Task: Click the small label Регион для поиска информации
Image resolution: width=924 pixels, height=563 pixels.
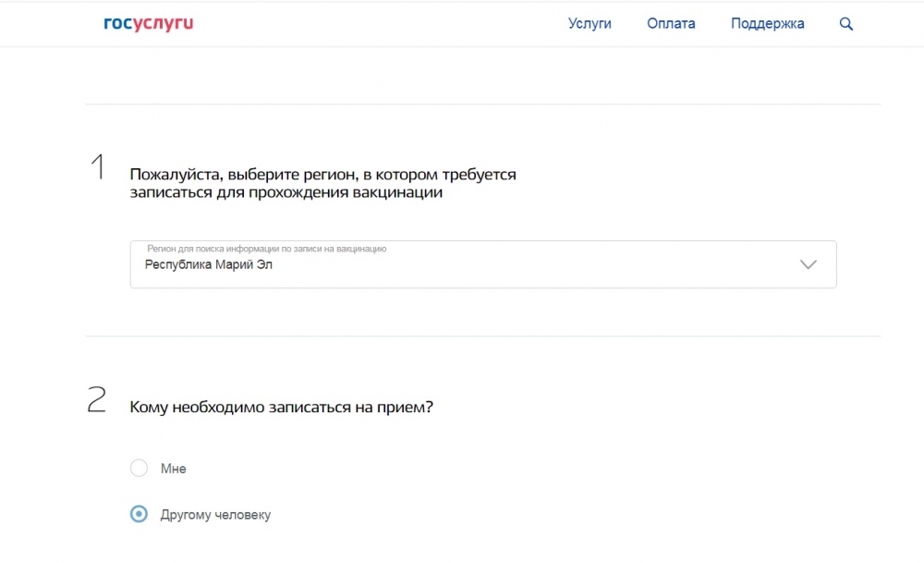Action: [x=266, y=249]
